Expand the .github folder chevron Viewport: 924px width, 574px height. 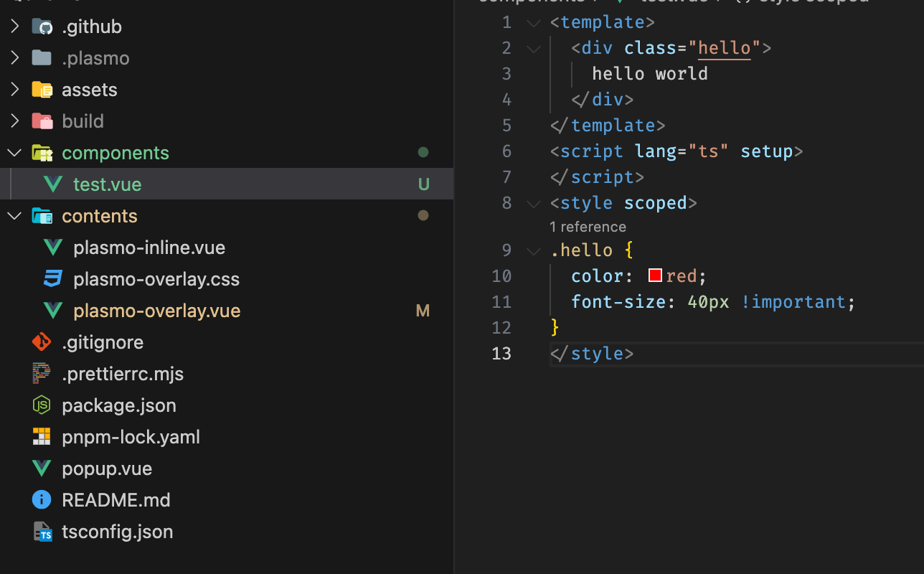coord(14,27)
